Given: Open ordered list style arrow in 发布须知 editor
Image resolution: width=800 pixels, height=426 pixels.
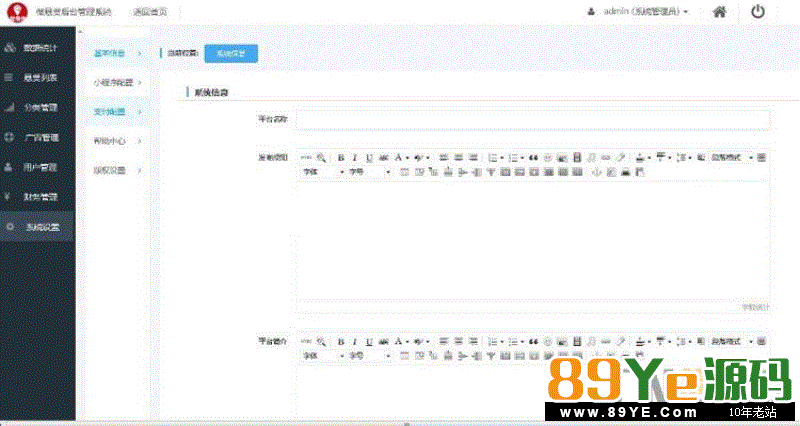Looking at the screenshot, I should point(502,158).
